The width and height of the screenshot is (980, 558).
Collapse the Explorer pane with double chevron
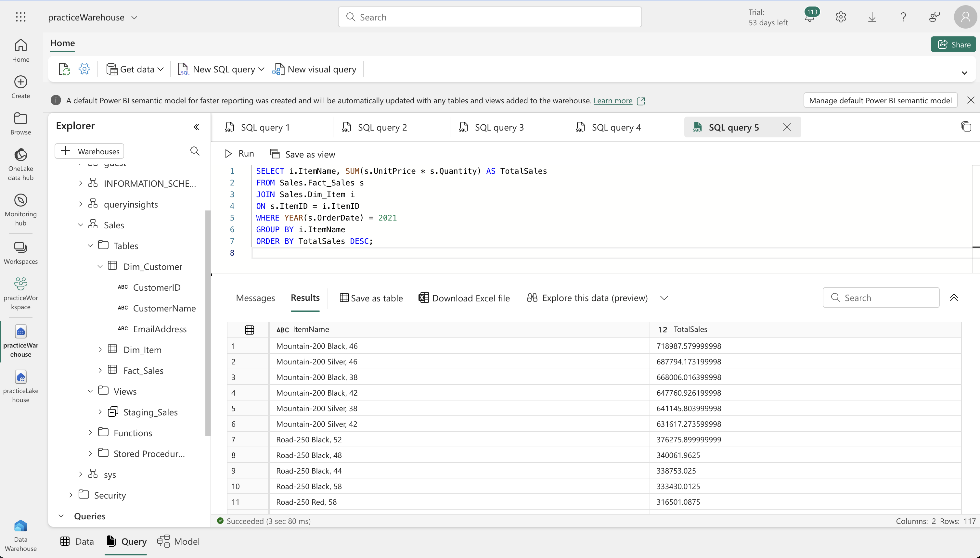pyautogui.click(x=196, y=127)
